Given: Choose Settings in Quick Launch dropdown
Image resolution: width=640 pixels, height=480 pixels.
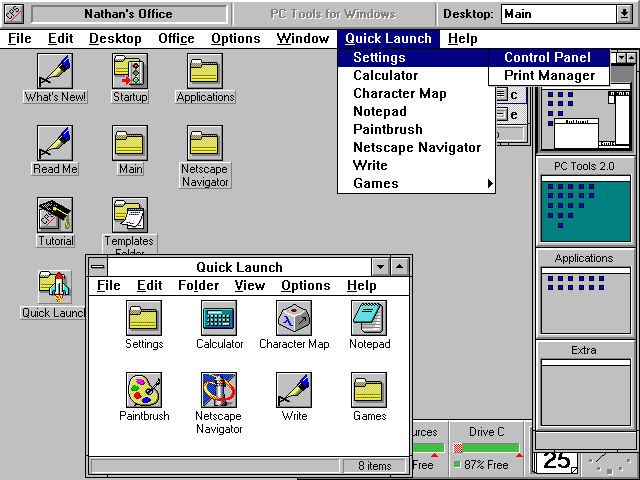Looking at the screenshot, I should (413, 58).
